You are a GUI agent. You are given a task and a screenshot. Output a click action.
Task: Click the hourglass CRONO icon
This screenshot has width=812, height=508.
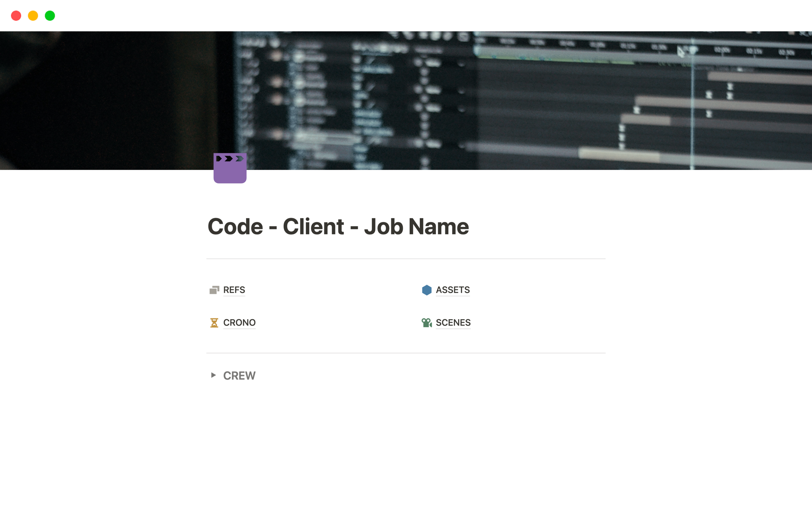point(214,323)
